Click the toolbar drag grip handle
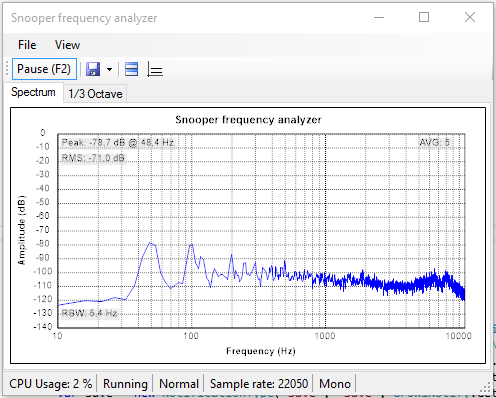Screen dimensions: 496x398 (x=7, y=69)
